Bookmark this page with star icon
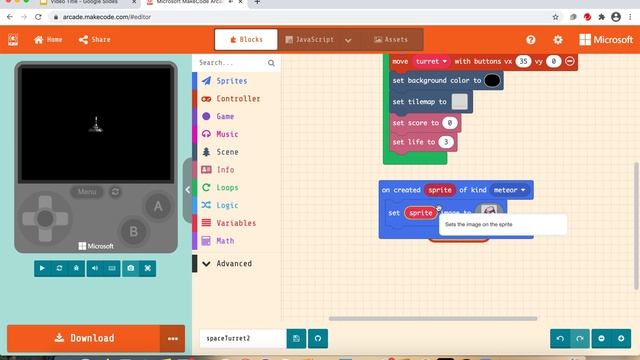 pos(555,17)
